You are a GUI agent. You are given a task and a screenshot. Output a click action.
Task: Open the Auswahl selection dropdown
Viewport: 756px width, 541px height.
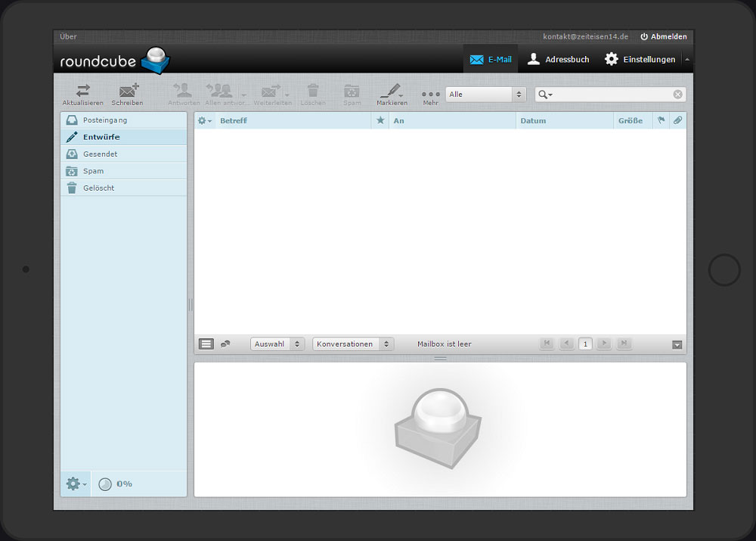(277, 344)
